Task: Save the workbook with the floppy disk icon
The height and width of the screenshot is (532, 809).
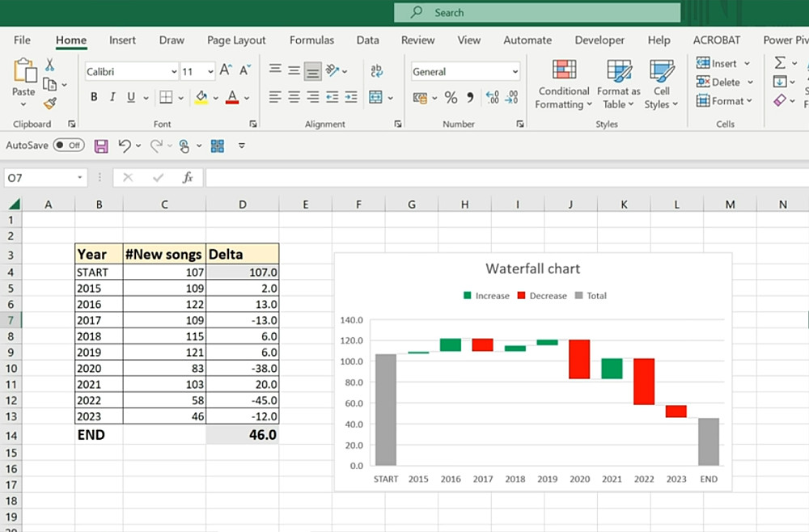Action: coord(101,146)
